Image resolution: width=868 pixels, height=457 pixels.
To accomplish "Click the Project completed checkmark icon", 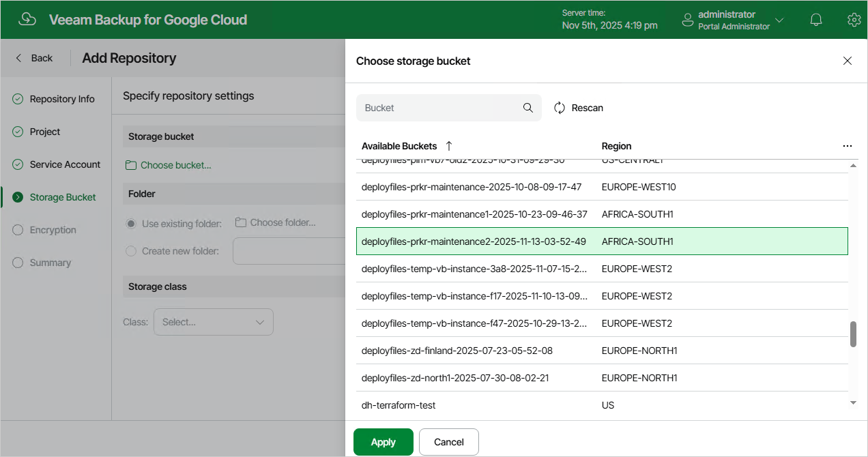I will click(x=18, y=132).
